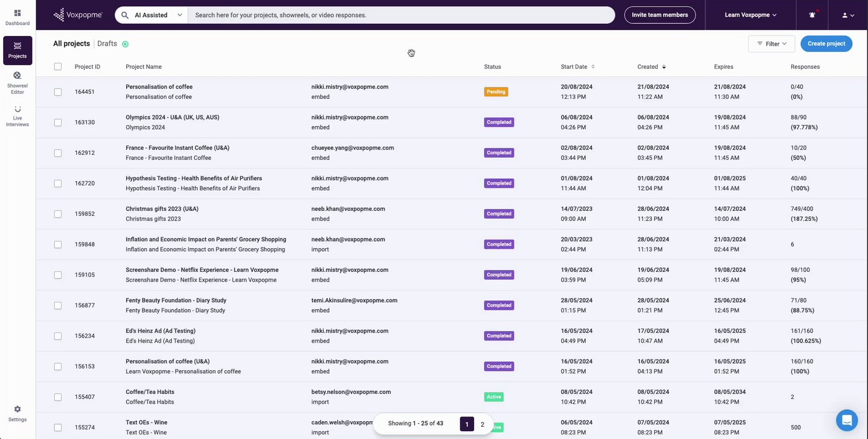The height and width of the screenshot is (439, 868).
Task: Select checkbox for project 164451
Action: [58, 92]
